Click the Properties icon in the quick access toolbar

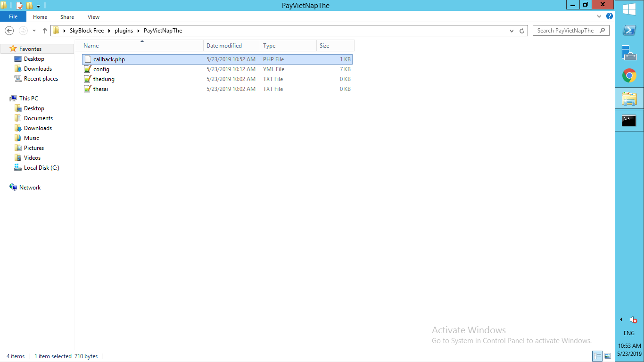tap(19, 6)
